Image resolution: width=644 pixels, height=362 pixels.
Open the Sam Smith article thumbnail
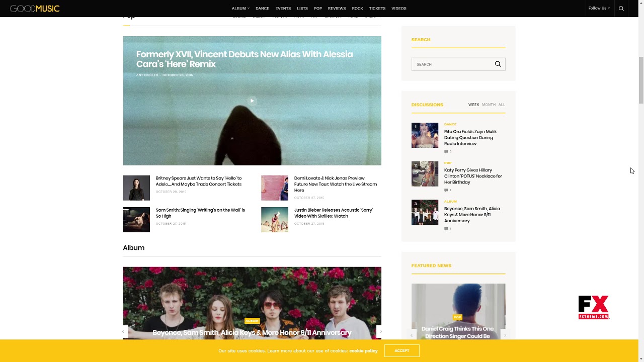coord(136,220)
